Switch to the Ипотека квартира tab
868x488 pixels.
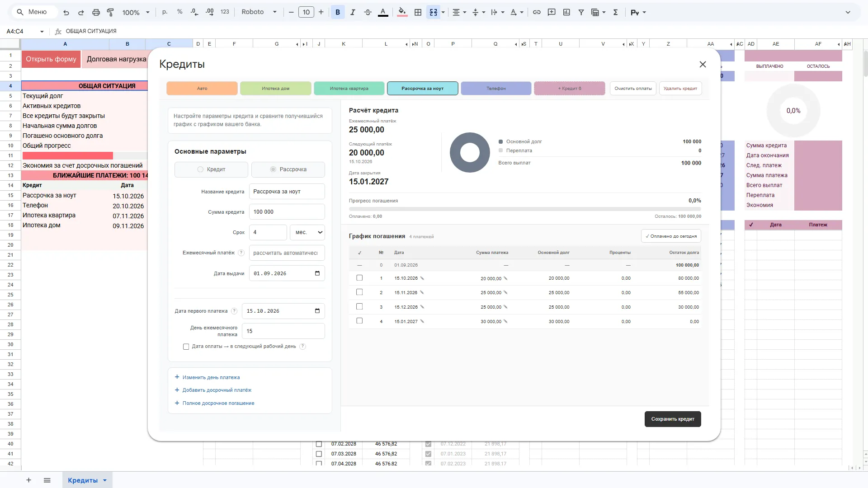coord(349,89)
